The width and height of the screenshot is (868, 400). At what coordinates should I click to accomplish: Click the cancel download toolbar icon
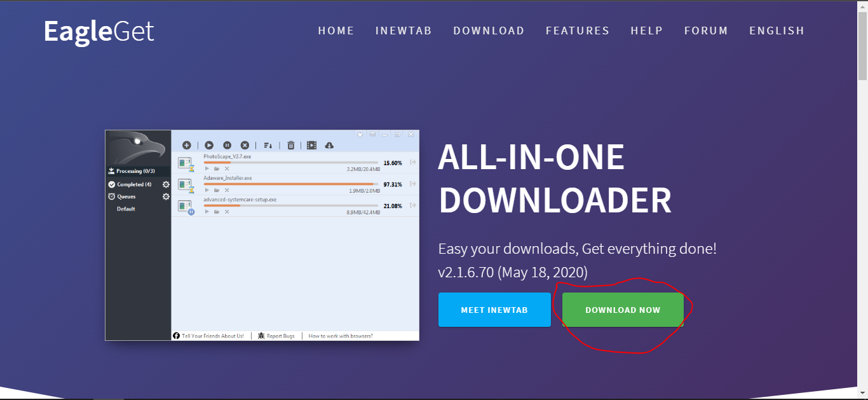tap(245, 145)
